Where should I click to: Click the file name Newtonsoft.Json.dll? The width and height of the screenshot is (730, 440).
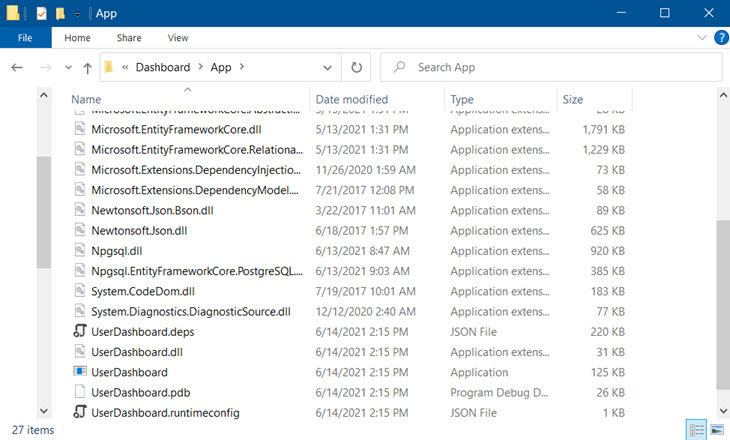pyautogui.click(x=139, y=230)
